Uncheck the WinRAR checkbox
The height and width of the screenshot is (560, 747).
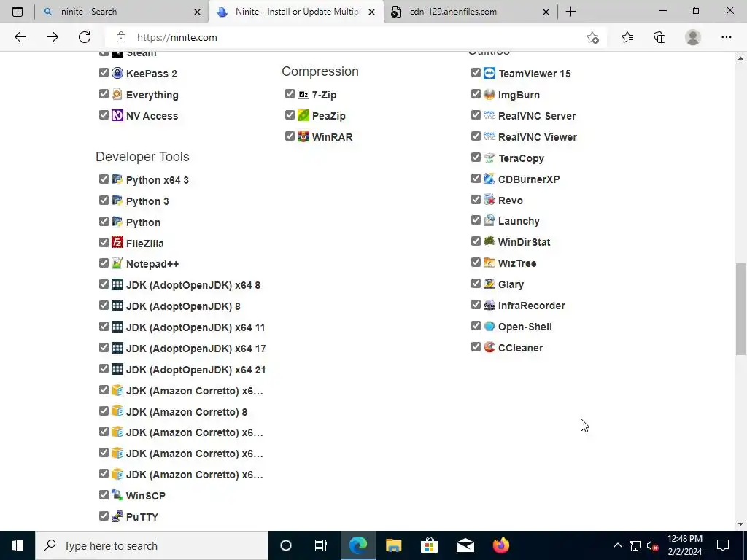(x=290, y=136)
